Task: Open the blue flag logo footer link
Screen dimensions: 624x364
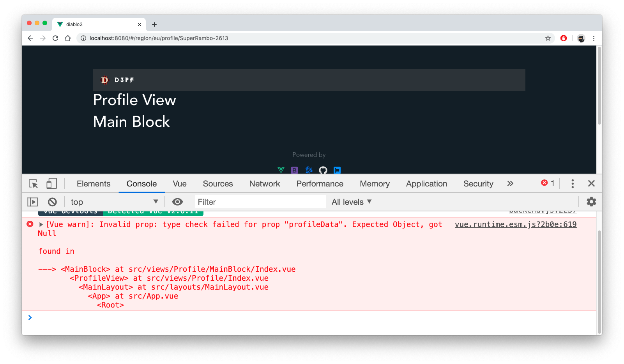Action: tap(337, 170)
